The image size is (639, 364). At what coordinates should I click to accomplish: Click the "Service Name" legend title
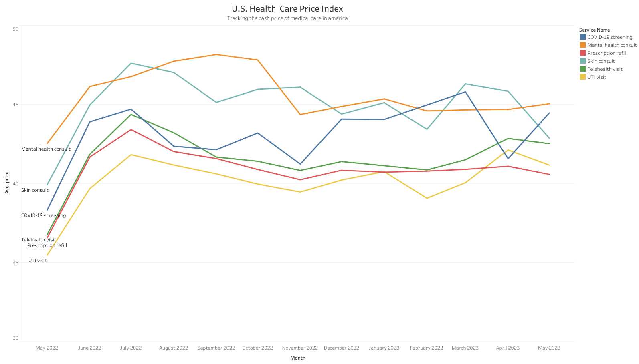[594, 30]
